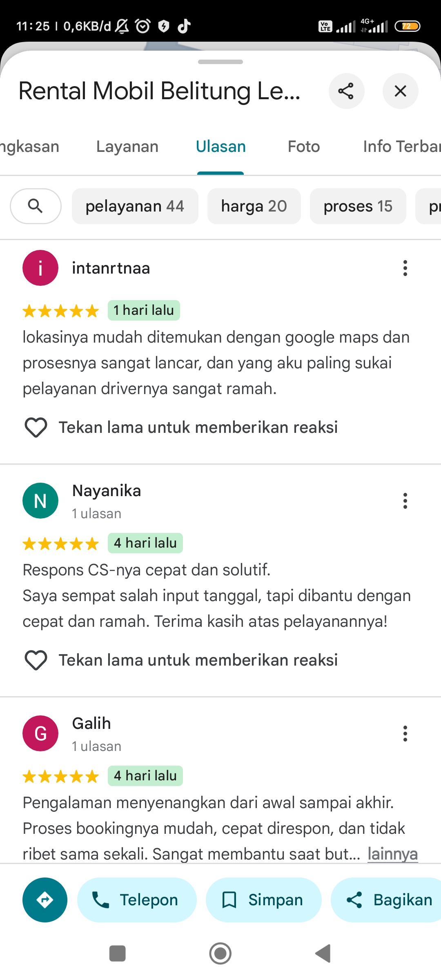
Task: Open Galih review overflow menu
Action: tap(405, 734)
